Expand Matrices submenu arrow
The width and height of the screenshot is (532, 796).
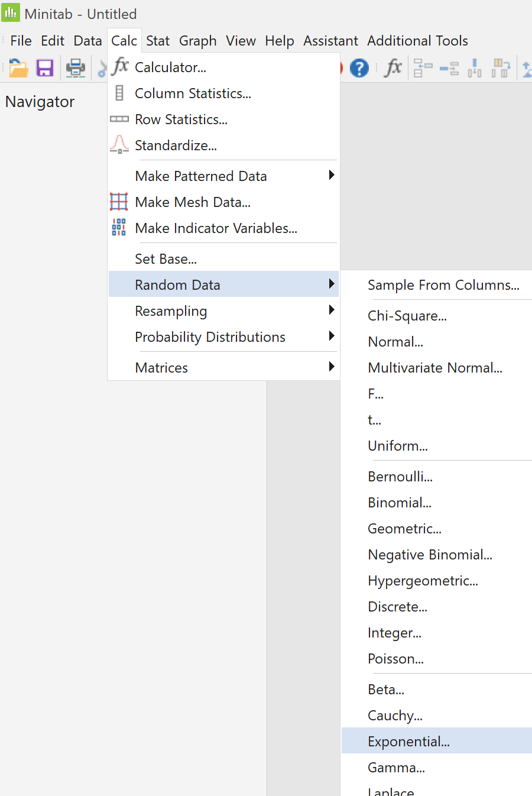pyautogui.click(x=332, y=367)
